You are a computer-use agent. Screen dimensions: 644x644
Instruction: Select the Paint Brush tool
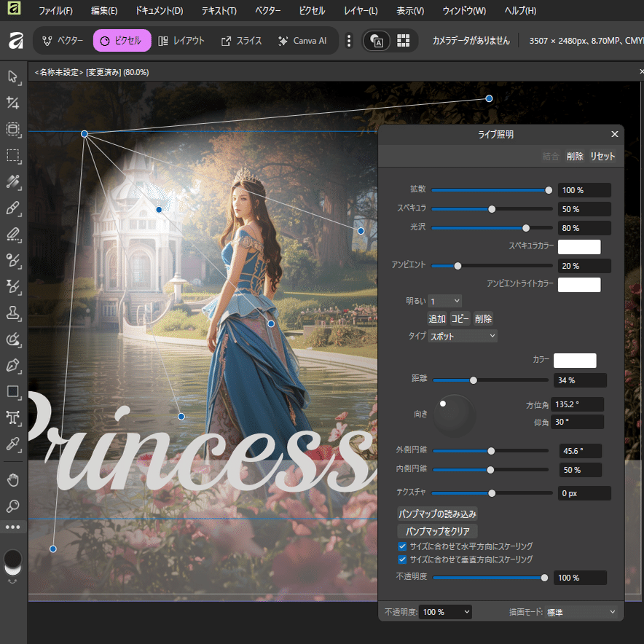[x=12, y=208]
